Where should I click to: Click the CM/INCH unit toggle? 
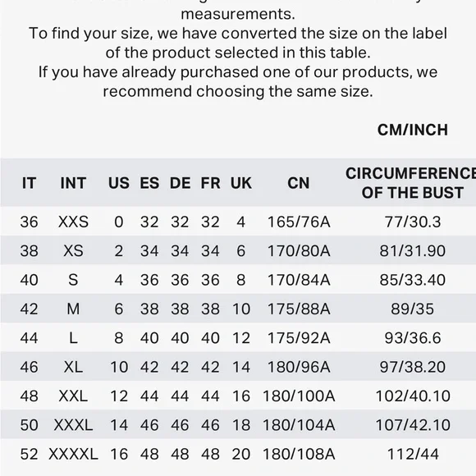(x=412, y=130)
